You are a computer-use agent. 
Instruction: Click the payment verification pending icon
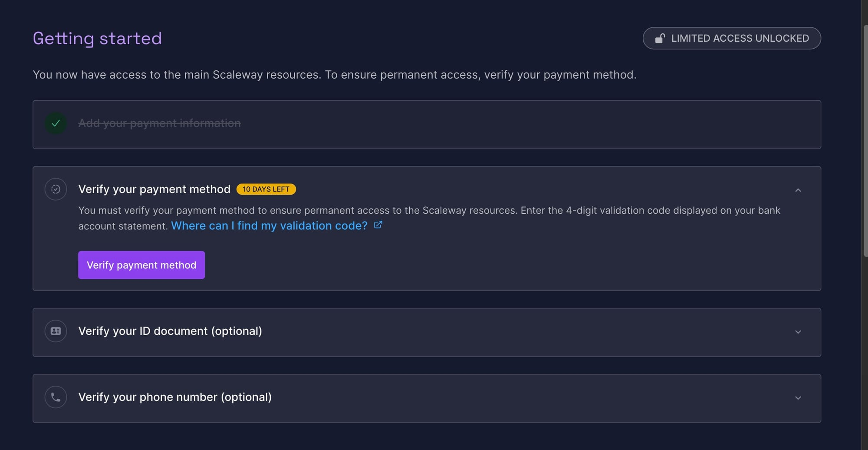(x=56, y=189)
